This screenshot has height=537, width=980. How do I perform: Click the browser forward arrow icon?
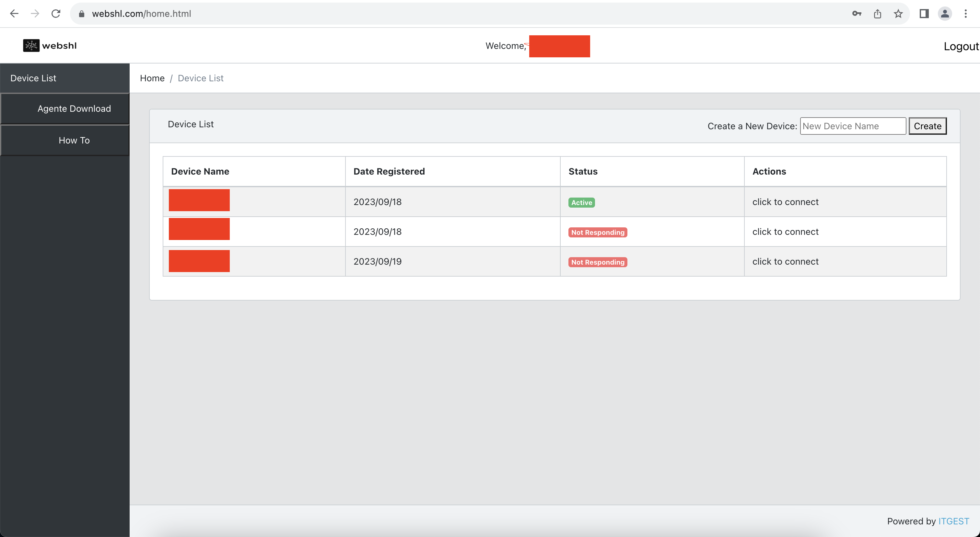click(x=35, y=14)
